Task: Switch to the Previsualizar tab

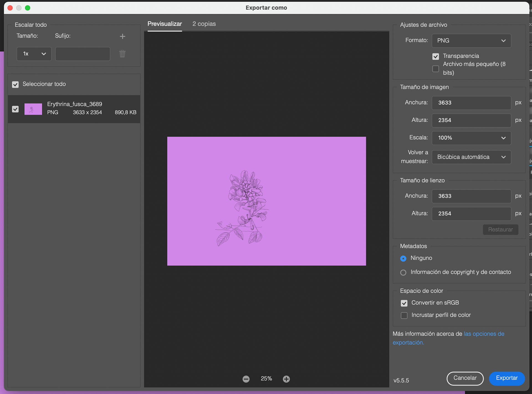Action: (x=165, y=24)
